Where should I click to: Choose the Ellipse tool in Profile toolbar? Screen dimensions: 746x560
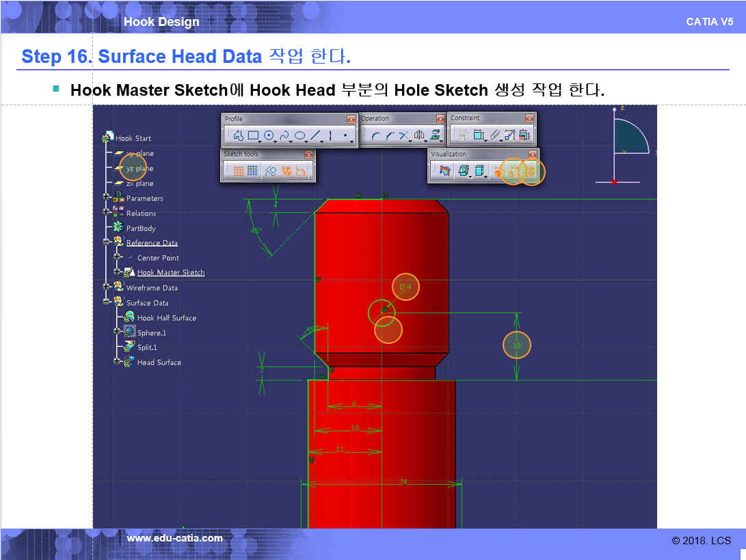tap(299, 135)
